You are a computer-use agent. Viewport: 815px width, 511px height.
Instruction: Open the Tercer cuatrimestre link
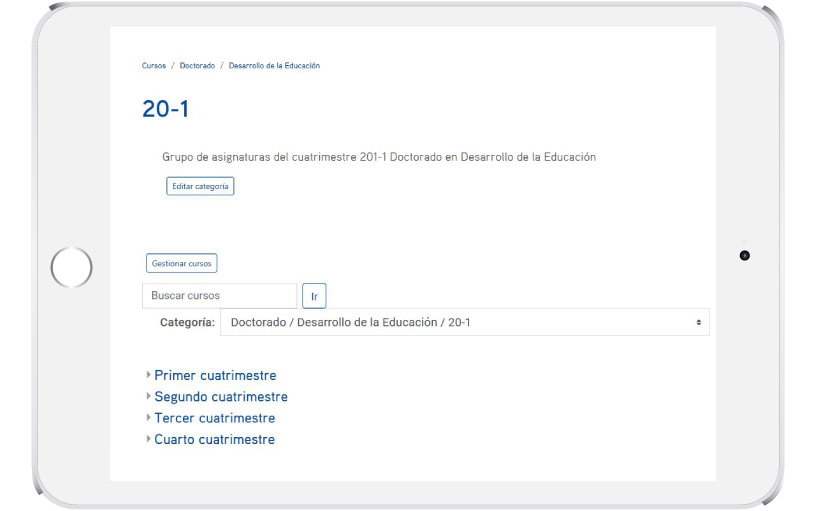click(x=215, y=418)
